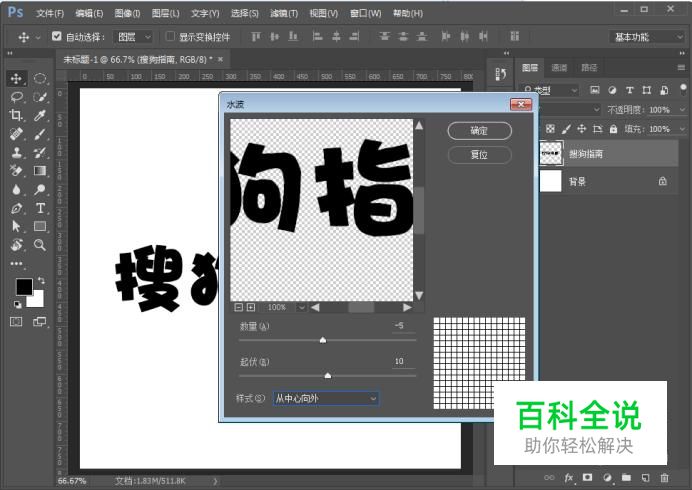692x490 pixels.
Task: Select the Rectangle shape tool
Action: tap(40, 226)
